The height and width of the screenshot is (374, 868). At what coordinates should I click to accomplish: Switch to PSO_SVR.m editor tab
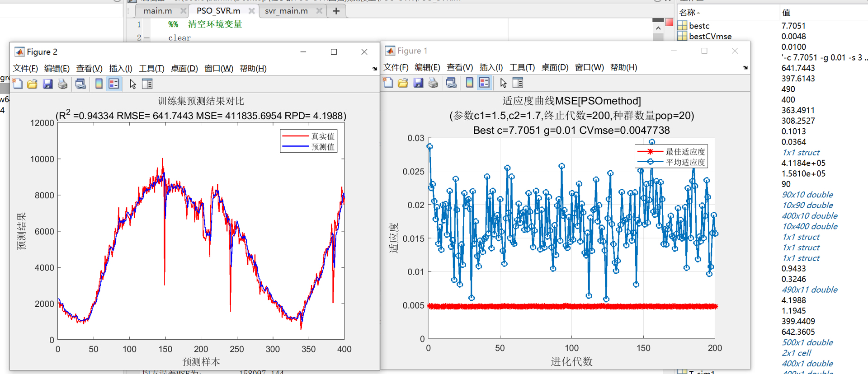218,11
